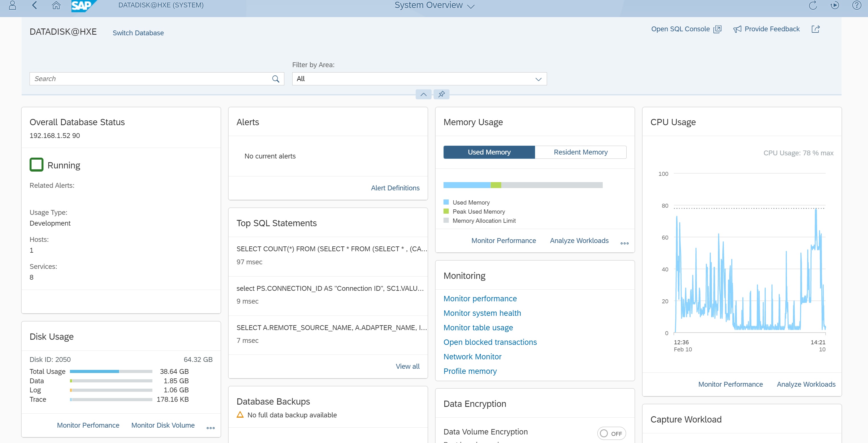Click the Switch Database link

pos(138,33)
